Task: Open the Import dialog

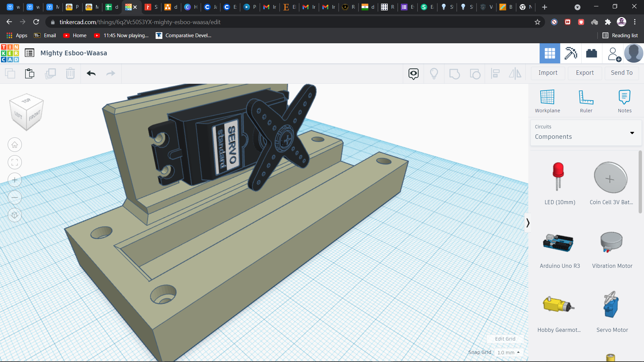Action: tap(548, 73)
